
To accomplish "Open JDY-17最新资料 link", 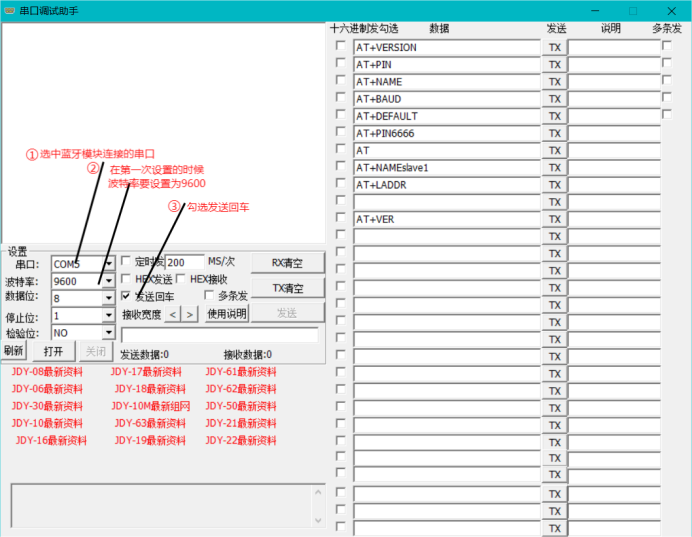I will pos(146,372).
